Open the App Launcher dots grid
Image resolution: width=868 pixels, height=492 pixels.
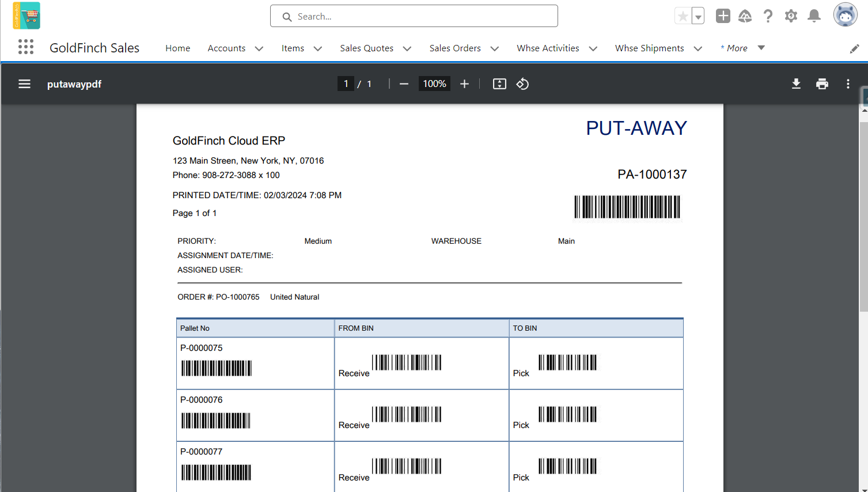point(26,47)
